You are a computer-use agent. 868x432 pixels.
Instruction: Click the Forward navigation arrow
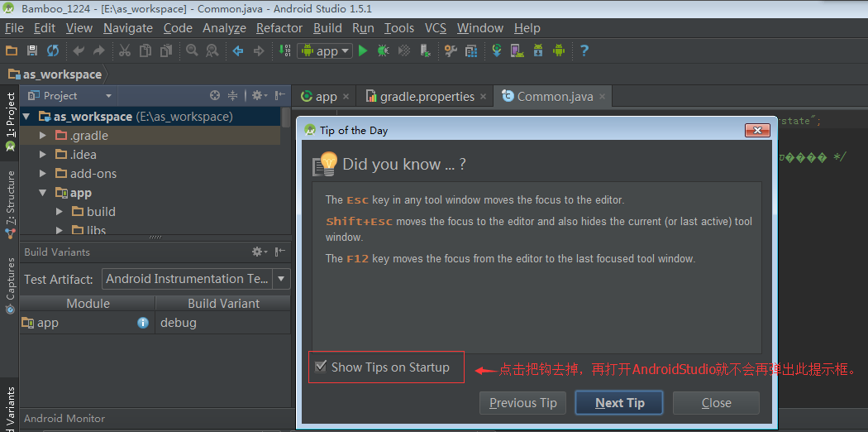(x=259, y=51)
